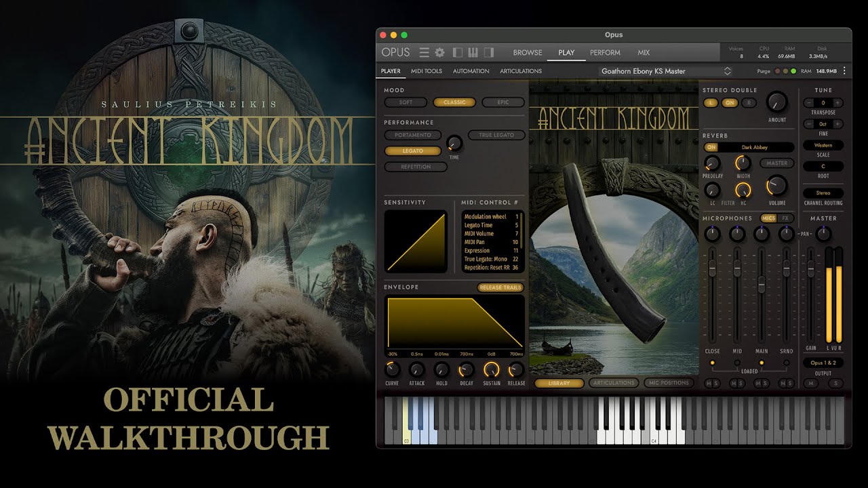Click the red Purge indicator dot
This screenshot has width=868, height=488.
(777, 71)
